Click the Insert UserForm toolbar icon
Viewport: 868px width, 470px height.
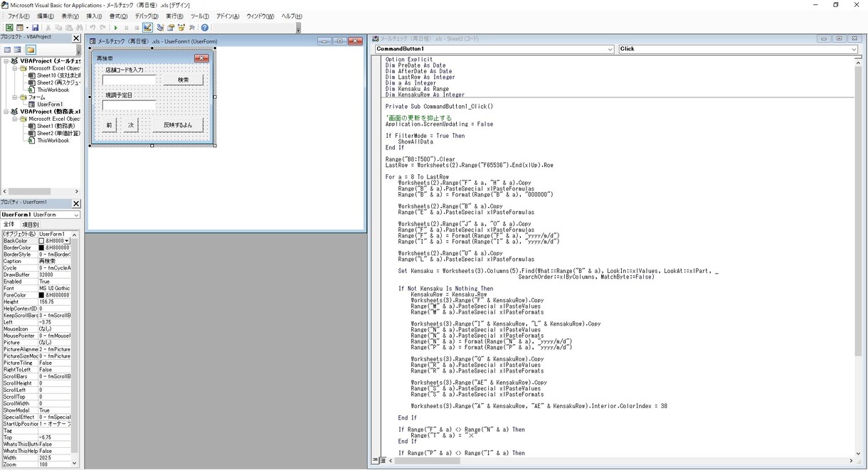pyautogui.click(x=20, y=28)
